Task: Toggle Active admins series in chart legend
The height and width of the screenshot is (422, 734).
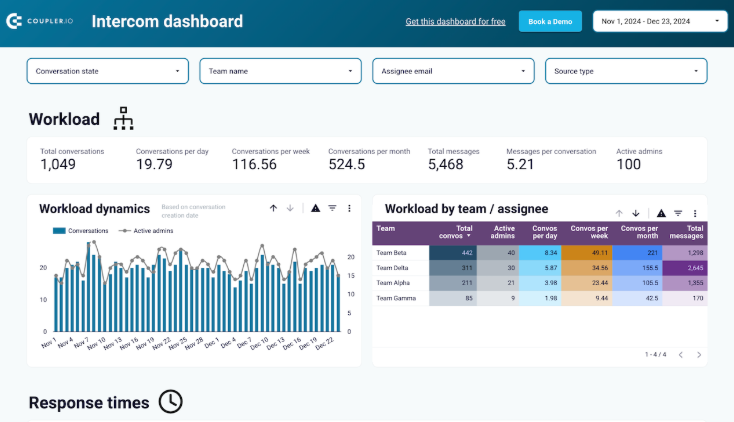Action: point(146,230)
